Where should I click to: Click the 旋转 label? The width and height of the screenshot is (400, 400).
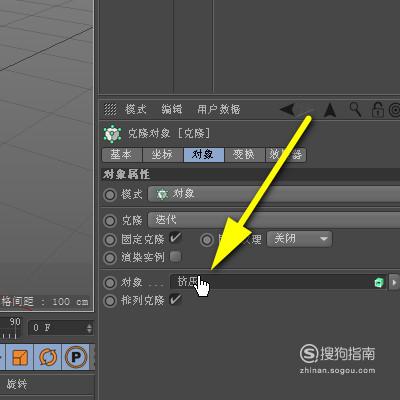click(17, 384)
